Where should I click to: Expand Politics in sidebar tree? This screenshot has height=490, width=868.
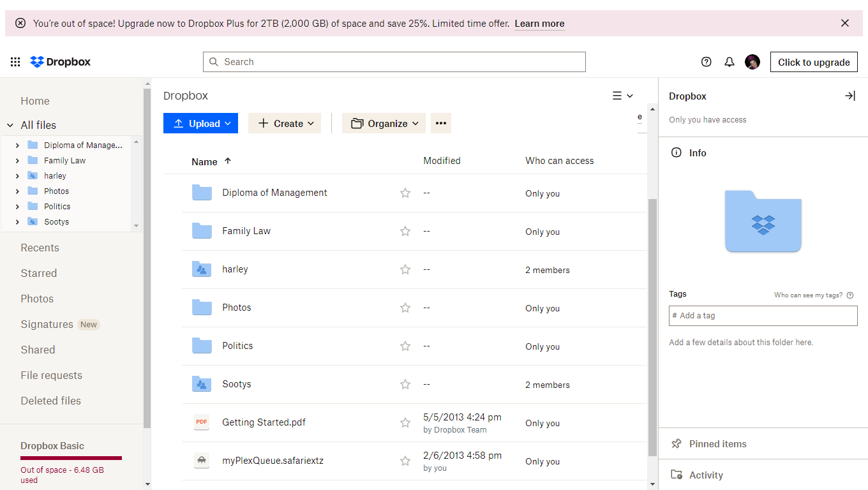click(17, 207)
